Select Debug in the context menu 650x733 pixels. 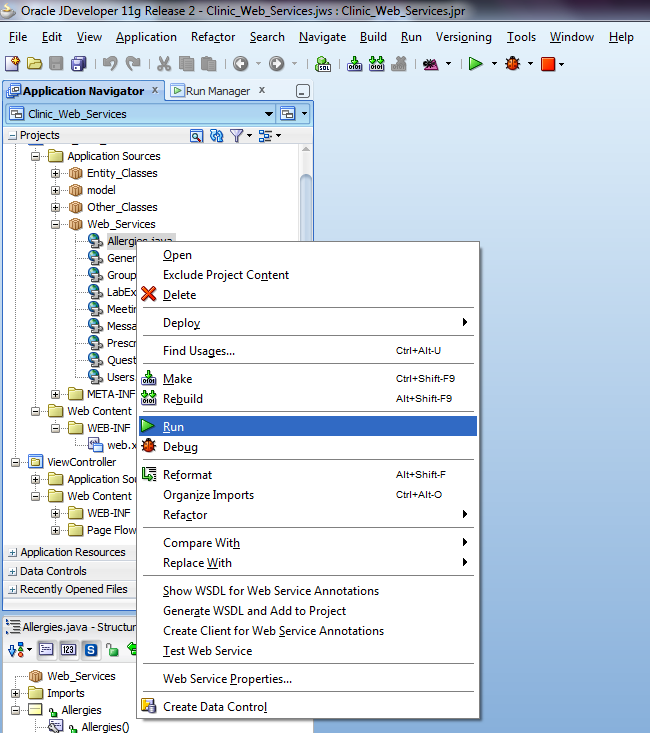(308, 446)
